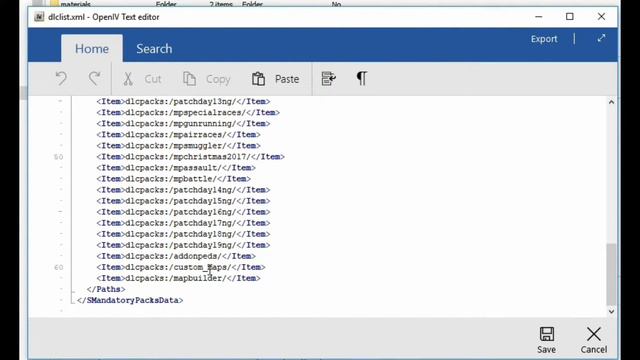
Task: Click the scroll down arrow
Action: click(611, 311)
